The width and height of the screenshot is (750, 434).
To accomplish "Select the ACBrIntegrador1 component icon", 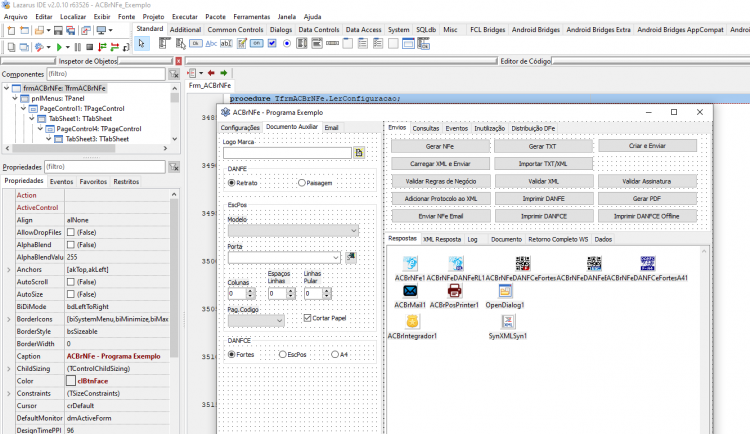I will click(412, 322).
